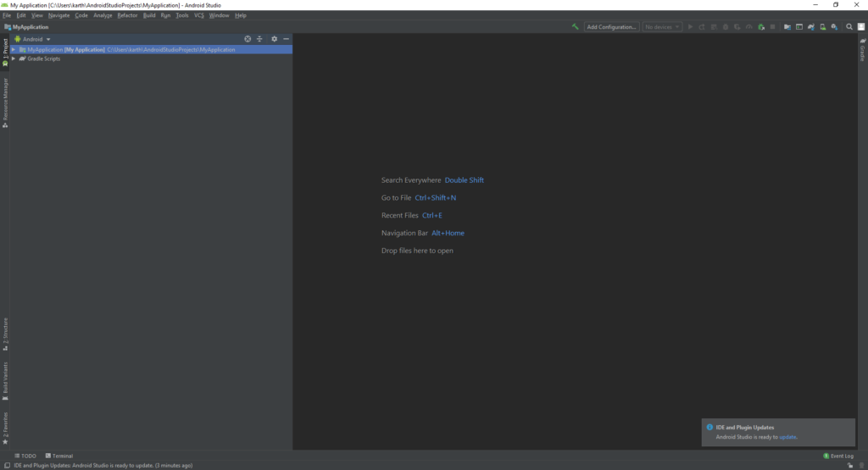
Task: Open the Event Log tool window
Action: [x=838, y=456]
